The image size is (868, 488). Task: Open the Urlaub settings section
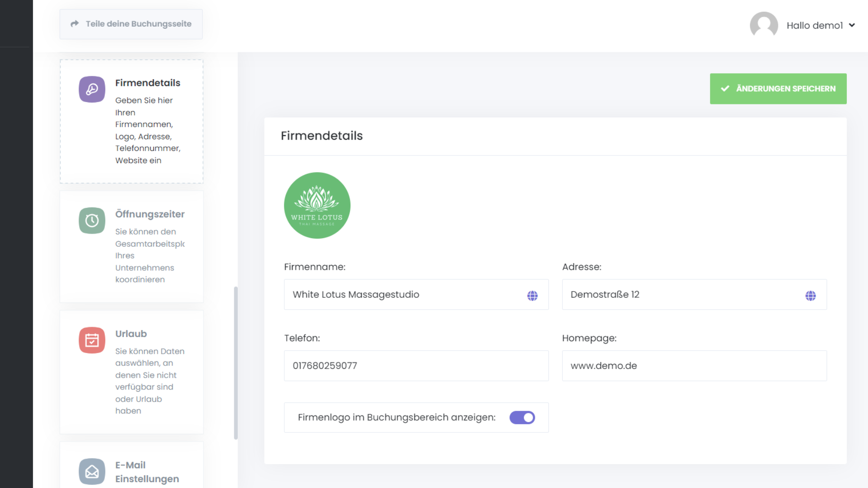131,334
